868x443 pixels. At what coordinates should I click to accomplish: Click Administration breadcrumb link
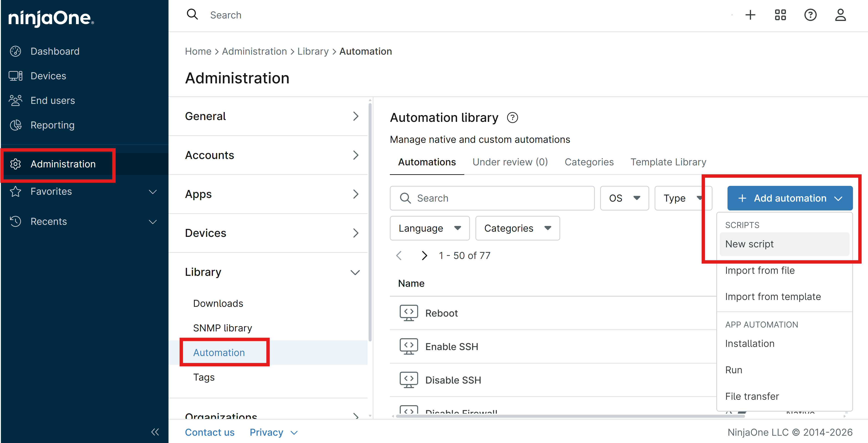254,51
